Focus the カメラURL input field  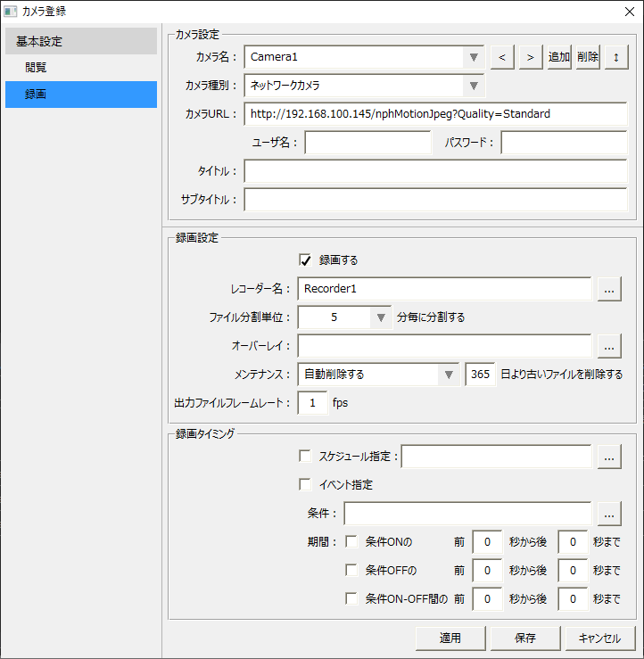click(435, 114)
